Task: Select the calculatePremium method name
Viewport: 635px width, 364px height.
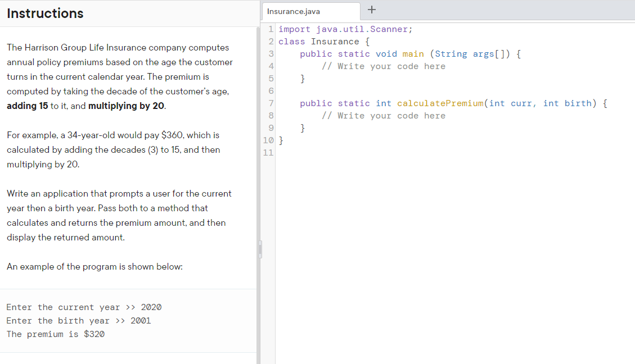Action: pos(440,103)
